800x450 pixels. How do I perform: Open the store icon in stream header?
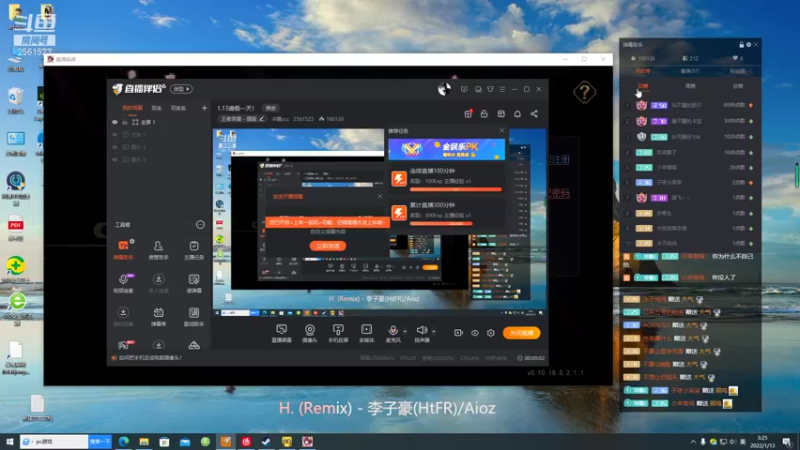click(501, 114)
